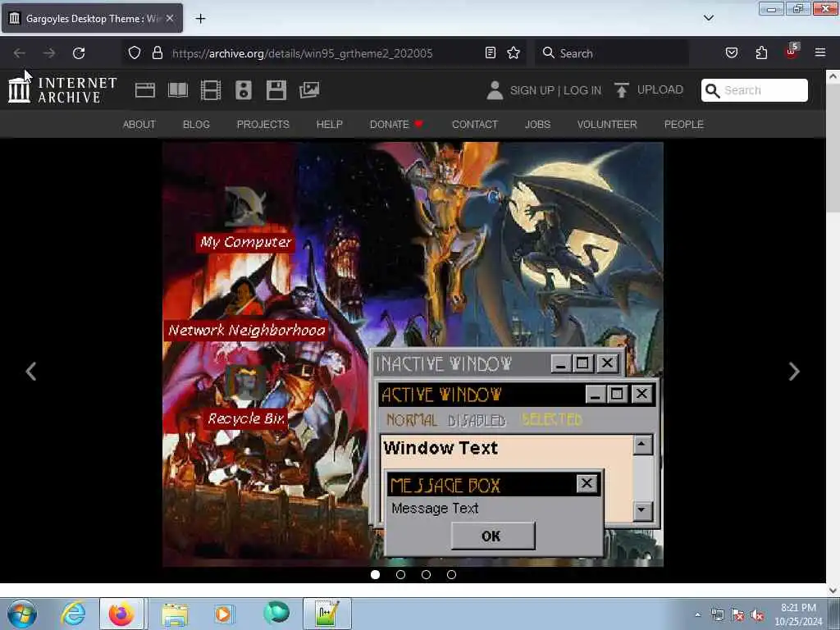
Task: Select the first carousel dot indicator
Action: click(x=375, y=574)
